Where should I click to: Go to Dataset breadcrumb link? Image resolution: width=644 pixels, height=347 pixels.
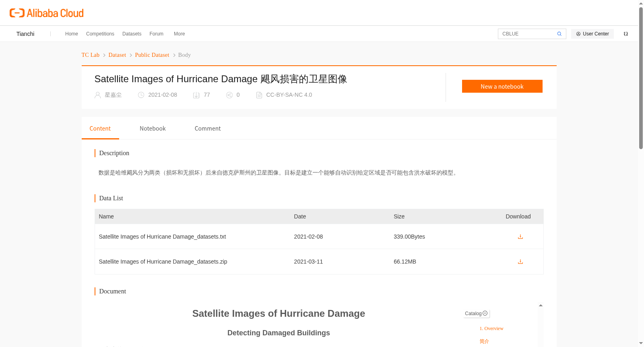coord(117,55)
